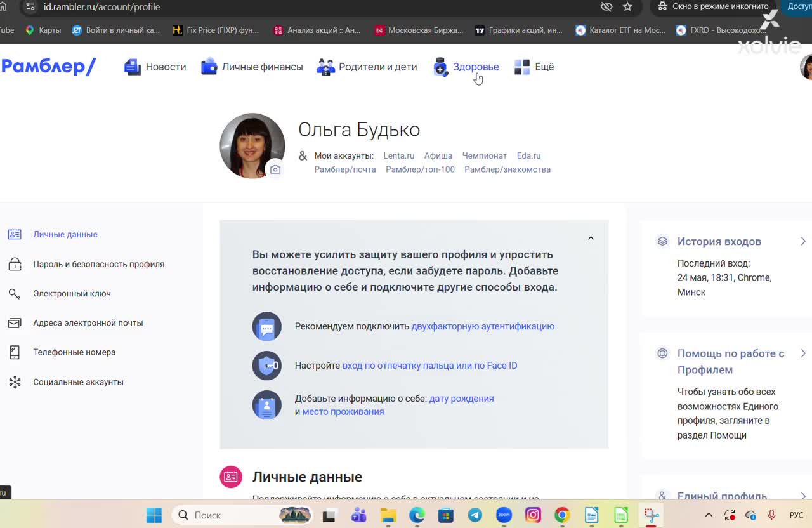The height and width of the screenshot is (528, 812).
Task: Open Zoom from the taskbar
Action: (504, 515)
